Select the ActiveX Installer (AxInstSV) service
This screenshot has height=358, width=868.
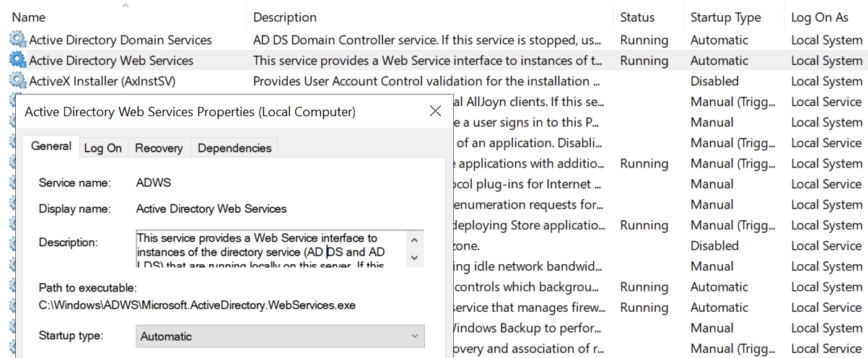click(x=102, y=81)
